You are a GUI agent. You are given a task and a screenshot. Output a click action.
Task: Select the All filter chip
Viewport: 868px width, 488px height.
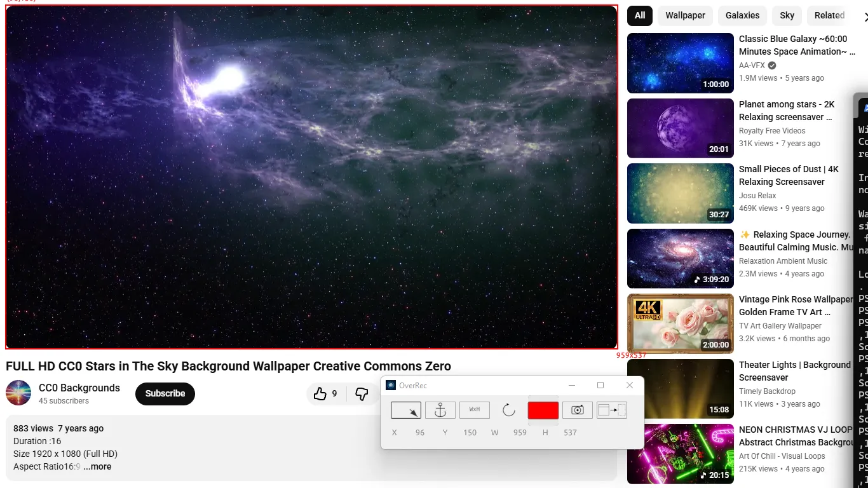(x=640, y=15)
